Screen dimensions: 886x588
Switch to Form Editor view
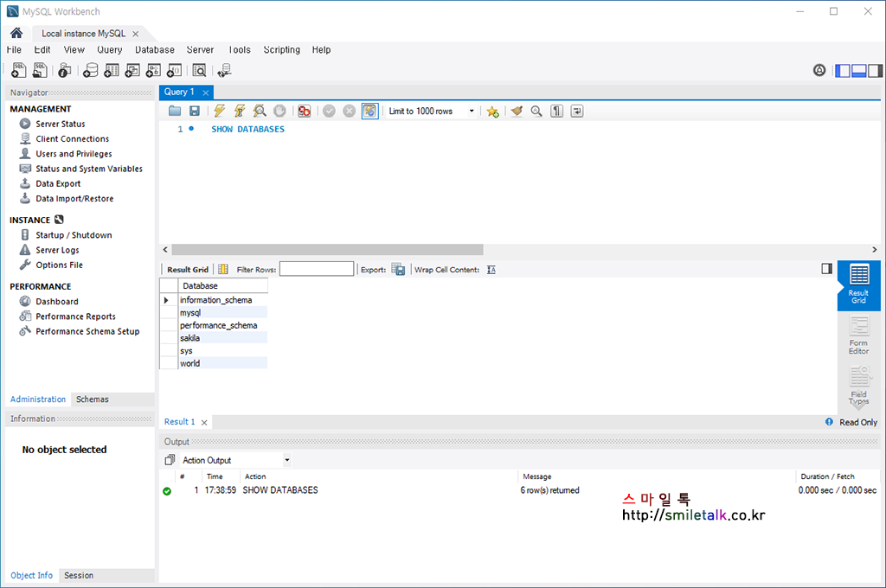coord(858,336)
